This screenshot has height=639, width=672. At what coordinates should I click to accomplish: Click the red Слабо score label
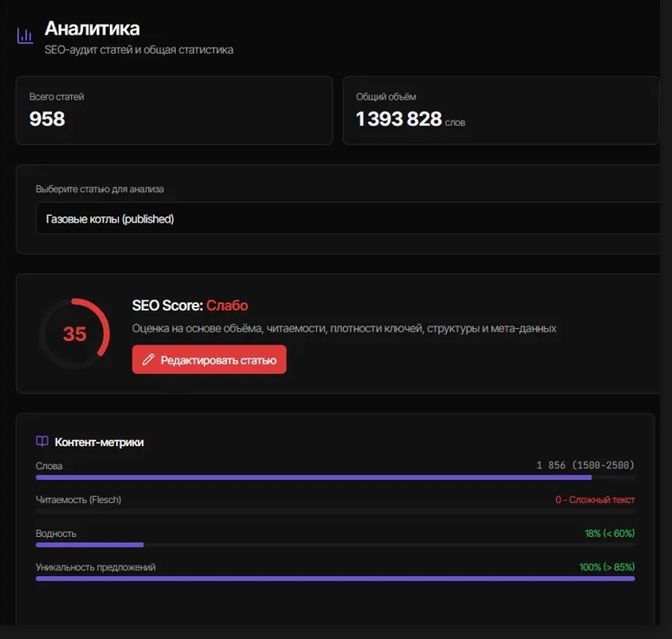coord(227,305)
